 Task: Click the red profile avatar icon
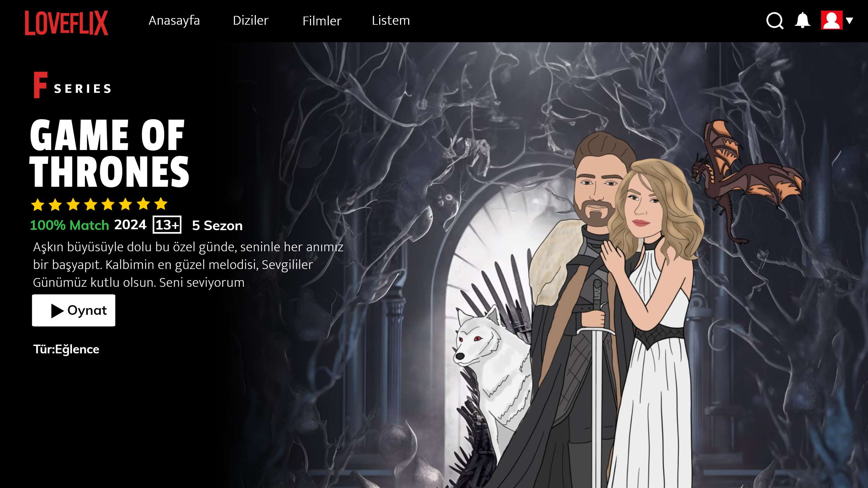tap(831, 20)
